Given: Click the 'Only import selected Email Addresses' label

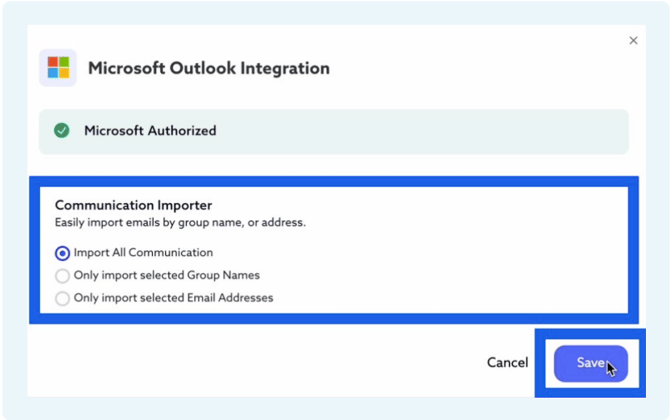Looking at the screenshot, I should [173, 298].
